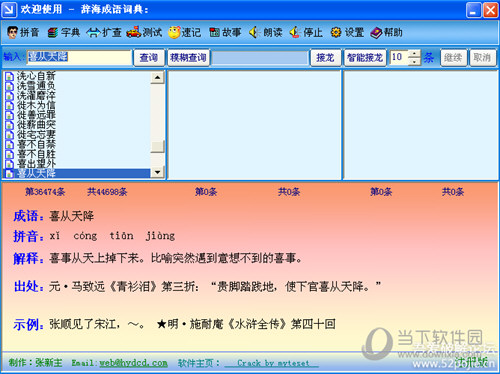Image resolution: width=500 pixels, height=374 pixels.
Task: Select 徙宅忘妻 in the idiom list
Action: coord(36,135)
